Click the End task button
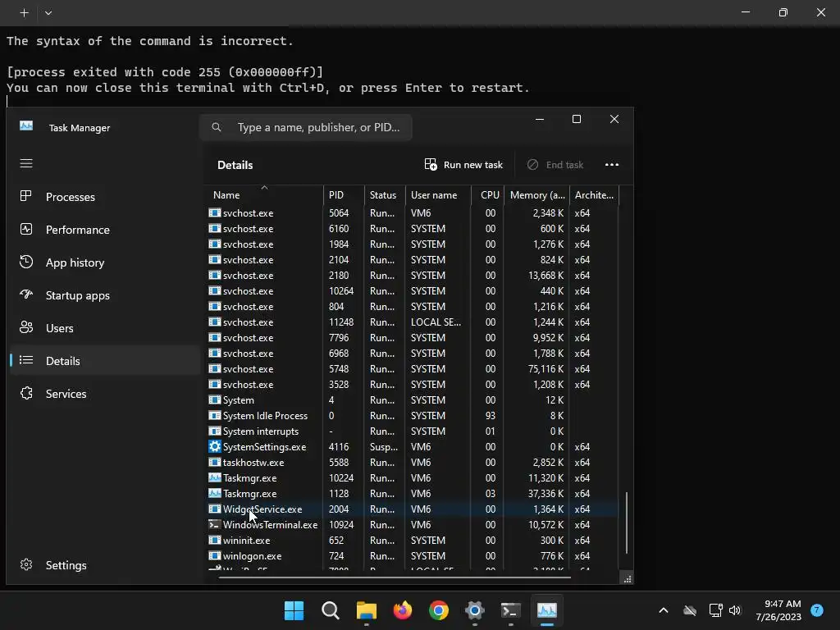This screenshot has width=840, height=630. (555, 164)
